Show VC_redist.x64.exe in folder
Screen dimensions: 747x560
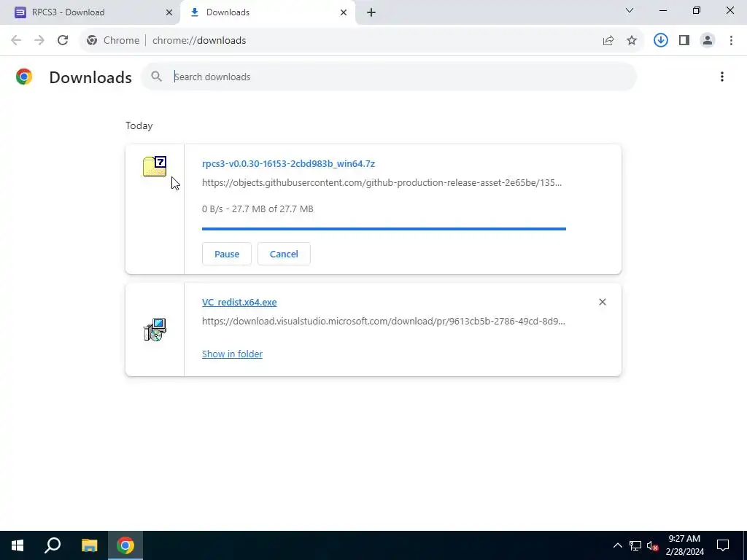[232, 354]
